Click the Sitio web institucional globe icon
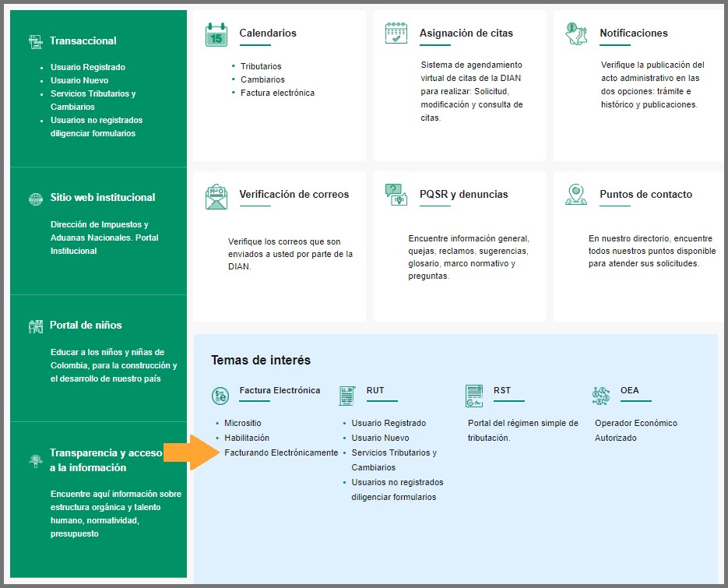 click(35, 199)
